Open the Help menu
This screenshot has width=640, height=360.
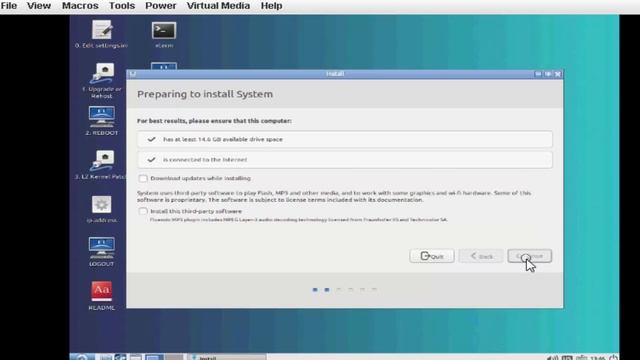(x=271, y=6)
